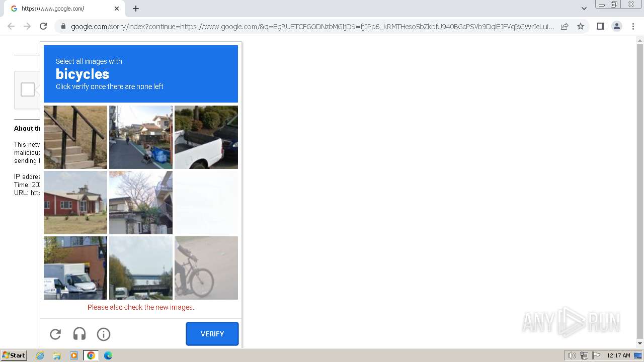Select the cyclist on bicycle tile
The width and height of the screenshot is (644, 362).
pyautogui.click(x=206, y=268)
